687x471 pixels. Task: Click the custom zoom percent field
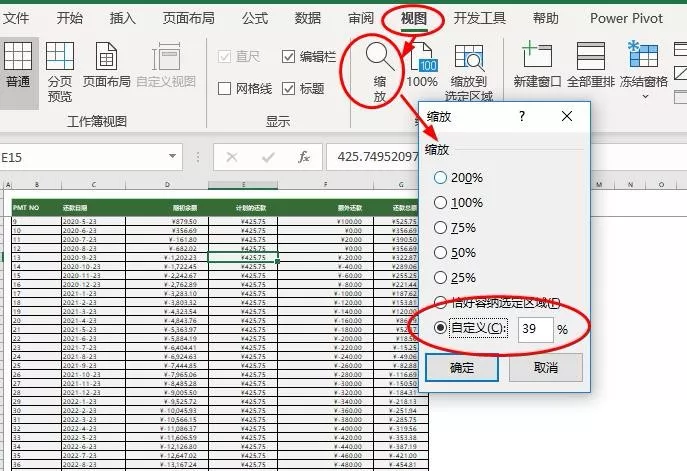(x=535, y=329)
